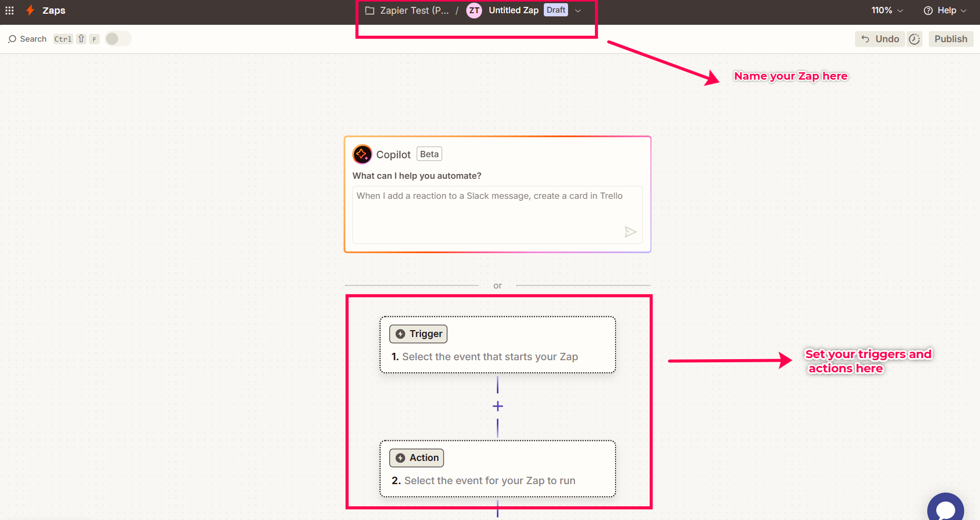Click the Publish button
This screenshot has width=980, height=520.
pos(951,39)
